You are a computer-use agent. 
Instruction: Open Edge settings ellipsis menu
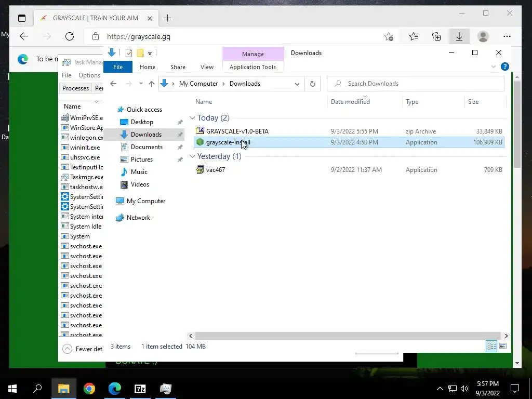507,36
